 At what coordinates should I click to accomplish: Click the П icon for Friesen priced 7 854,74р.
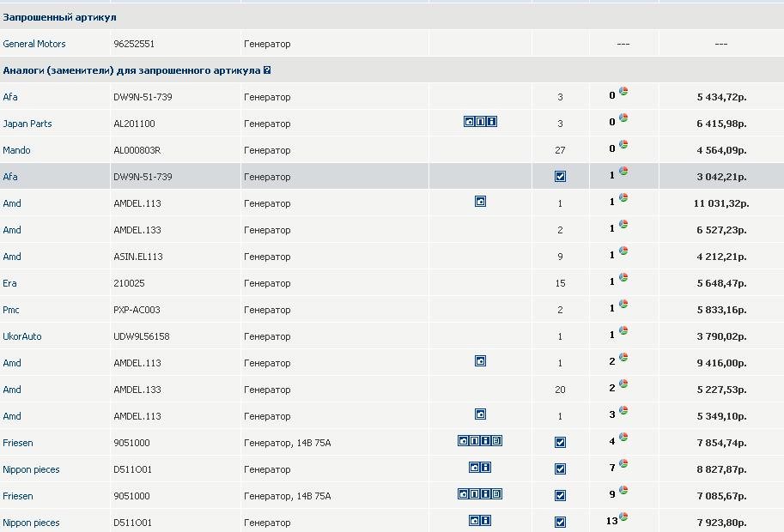475,440
